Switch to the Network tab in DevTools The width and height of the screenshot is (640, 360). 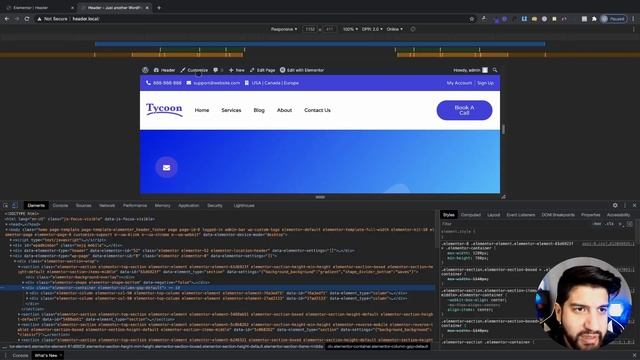pyautogui.click(x=107, y=205)
